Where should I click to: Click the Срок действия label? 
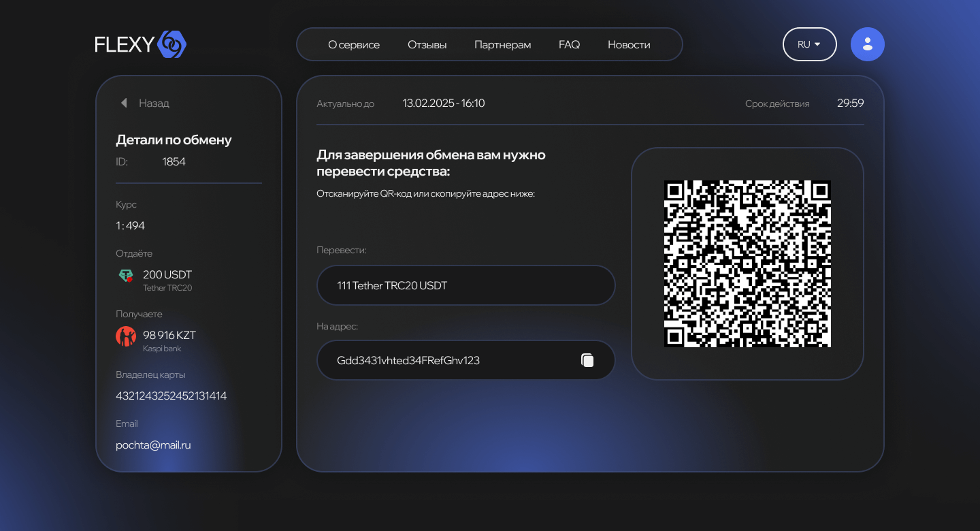(777, 104)
